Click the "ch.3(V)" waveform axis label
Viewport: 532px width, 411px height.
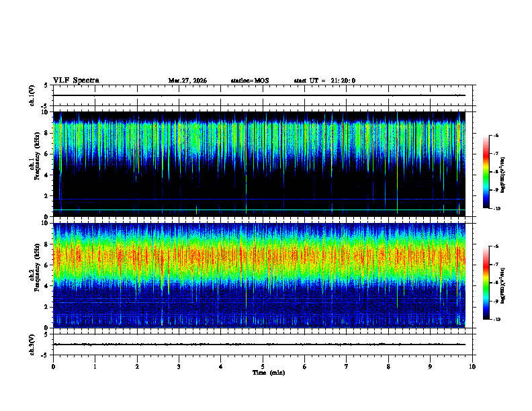point(32,345)
